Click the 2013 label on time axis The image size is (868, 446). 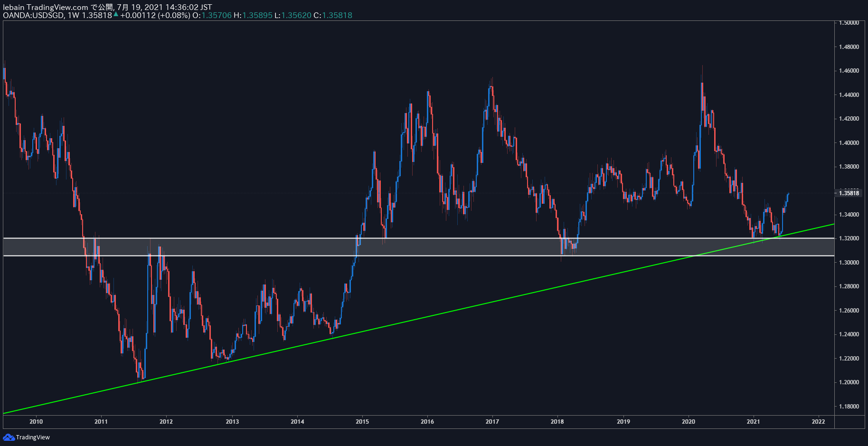click(x=232, y=422)
